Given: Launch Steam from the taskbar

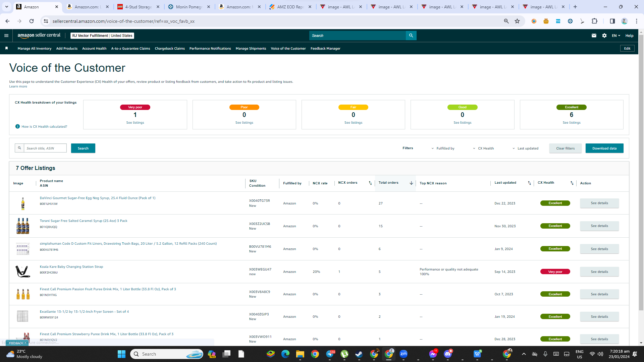Looking at the screenshot, I should (x=359, y=354).
